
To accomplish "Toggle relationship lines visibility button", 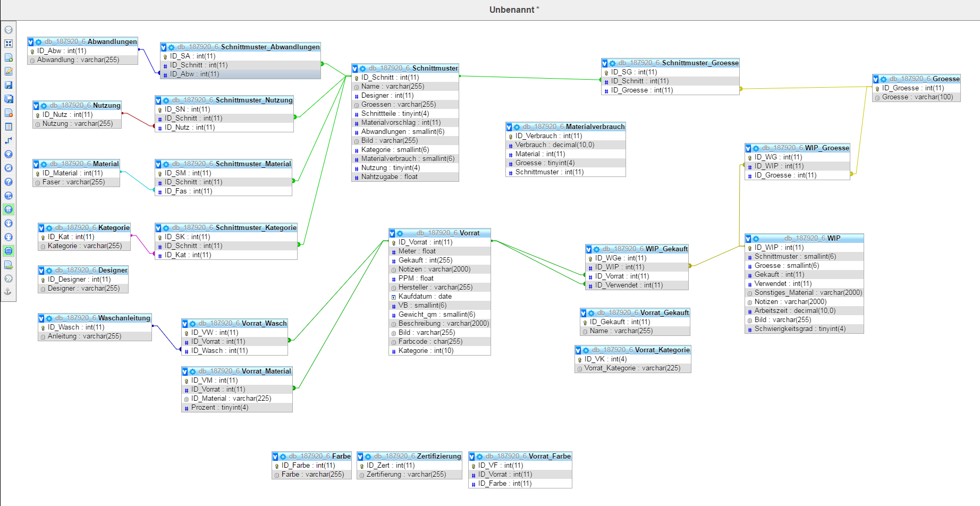I will pos(9,251).
